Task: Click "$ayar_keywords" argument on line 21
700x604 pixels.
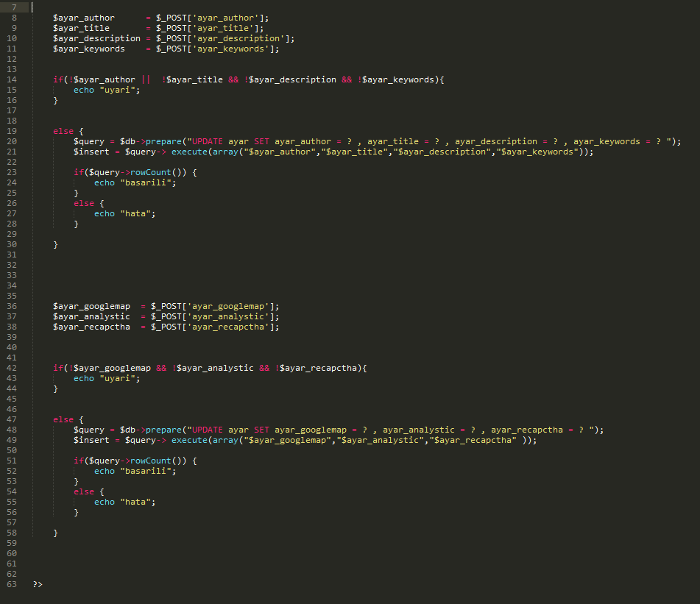Action: [537, 152]
